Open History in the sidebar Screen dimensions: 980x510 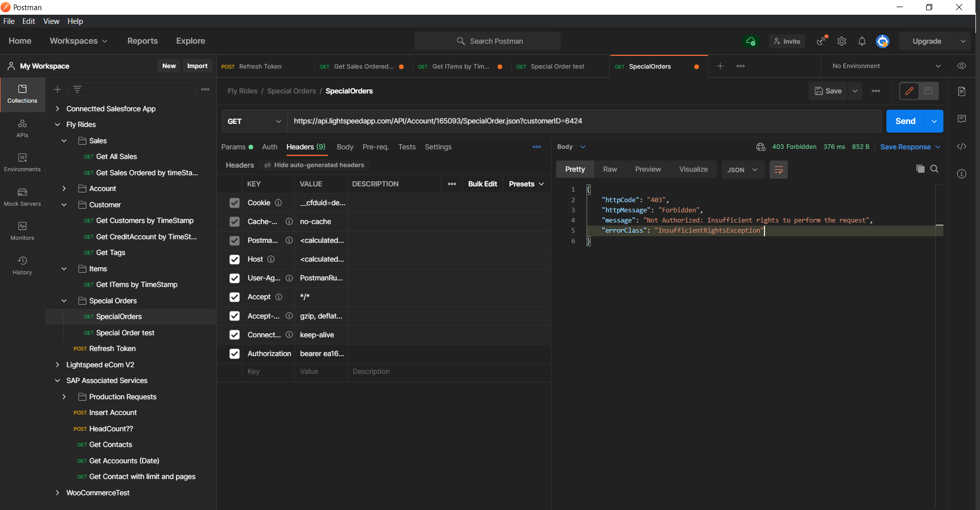click(22, 266)
